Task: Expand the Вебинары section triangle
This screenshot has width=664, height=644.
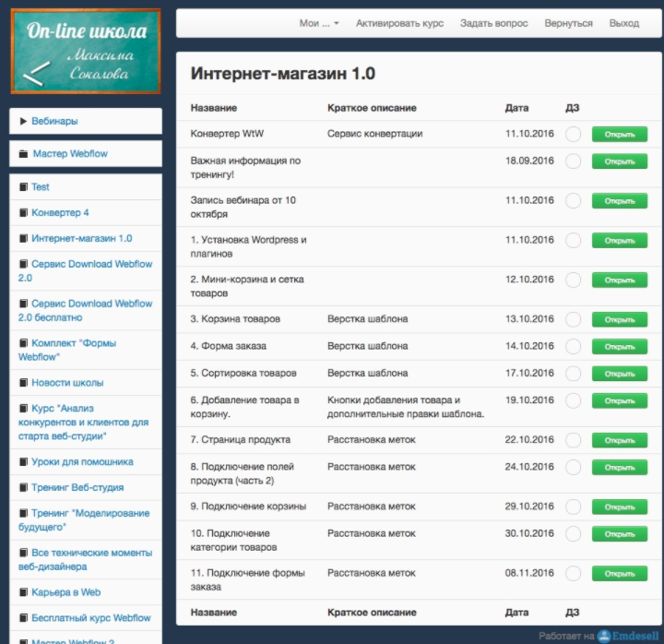Action: pos(23,121)
